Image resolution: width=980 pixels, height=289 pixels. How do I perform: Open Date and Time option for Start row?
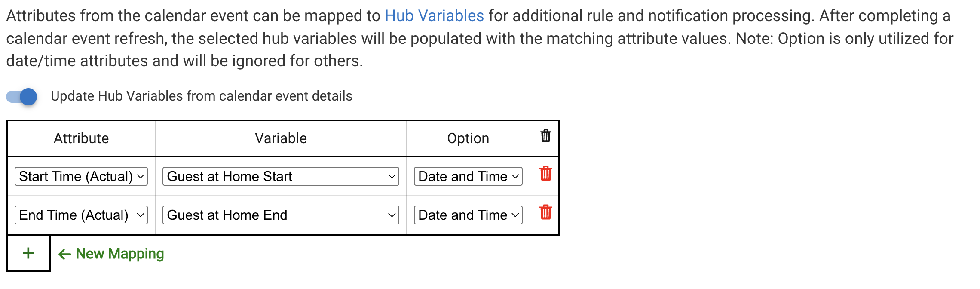tap(468, 177)
